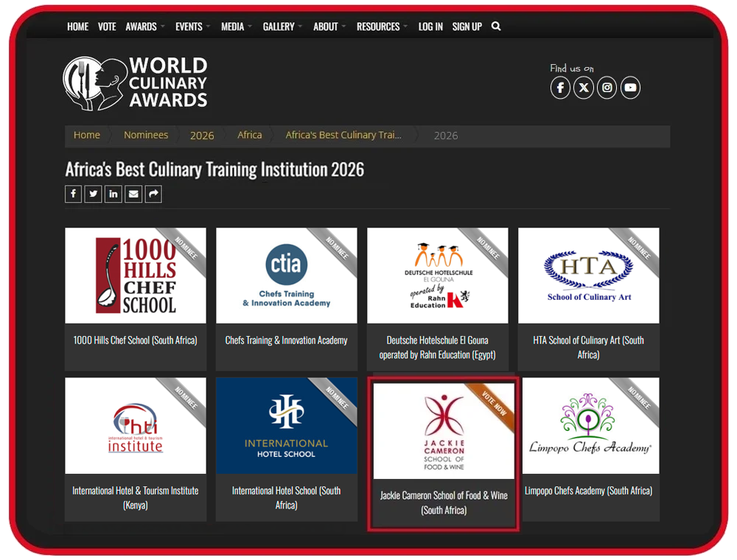Open the HTA School of Culinary Art logo
737x560 pixels.
pyautogui.click(x=588, y=276)
